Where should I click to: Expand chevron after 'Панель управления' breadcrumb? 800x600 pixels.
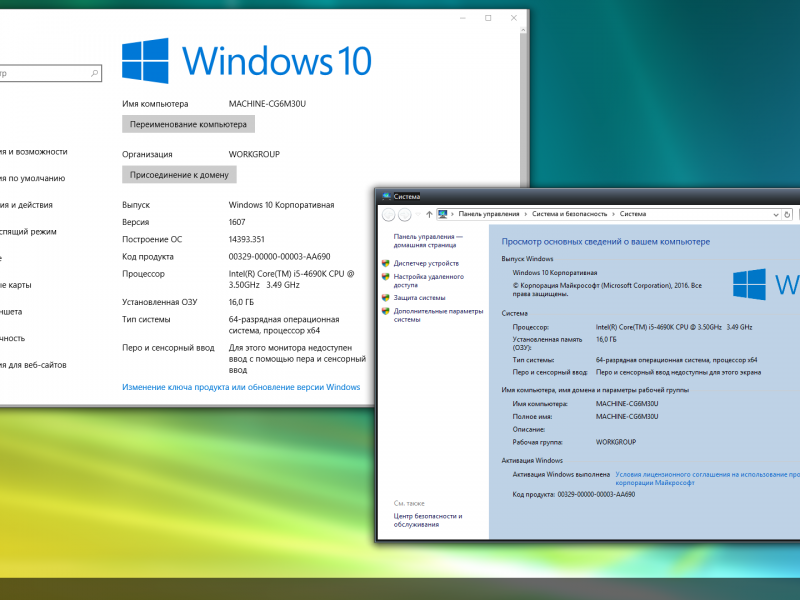526,214
